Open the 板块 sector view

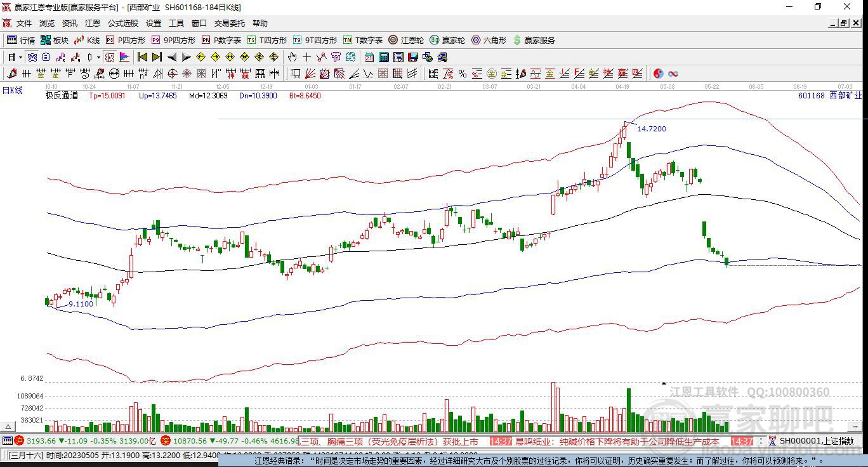point(55,40)
